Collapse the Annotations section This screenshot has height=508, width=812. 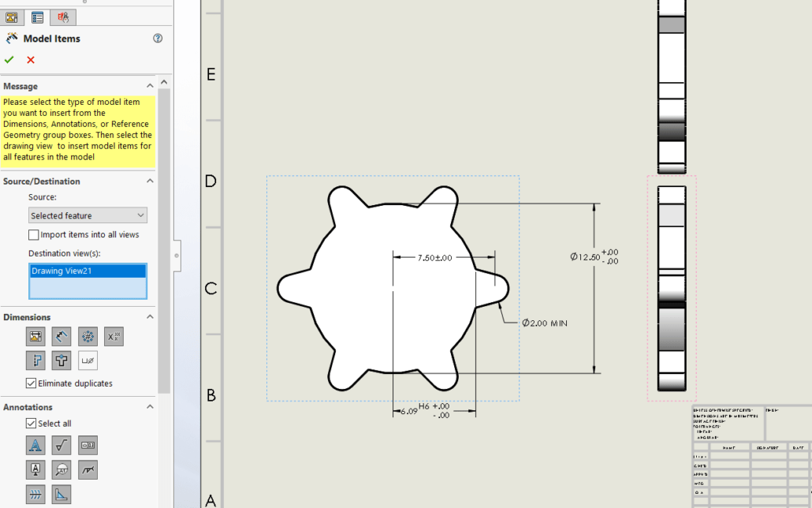click(150, 406)
